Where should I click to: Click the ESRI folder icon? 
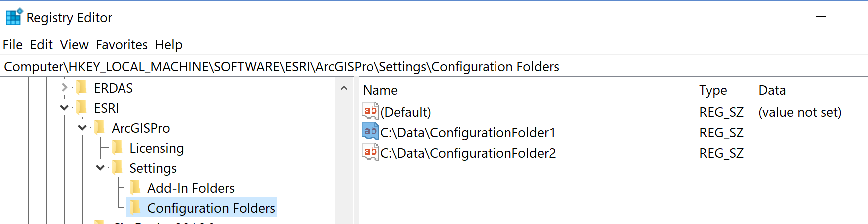coord(82,108)
